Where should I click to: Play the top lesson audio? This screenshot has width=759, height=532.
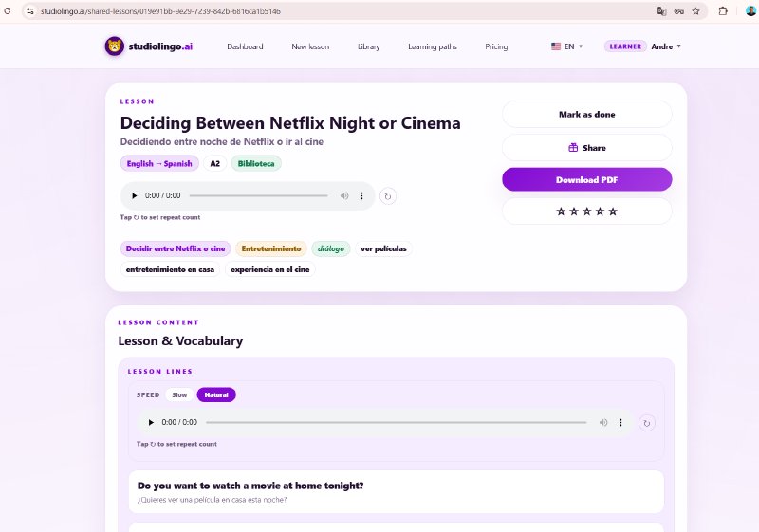coord(134,196)
